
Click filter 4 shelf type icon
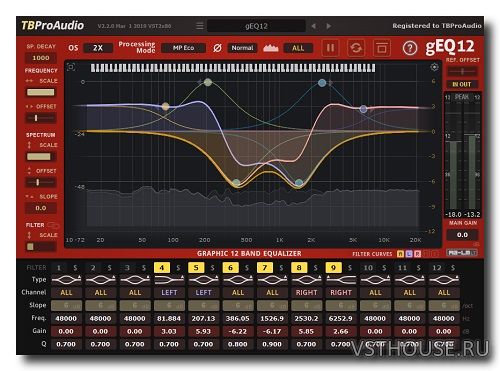point(169,279)
